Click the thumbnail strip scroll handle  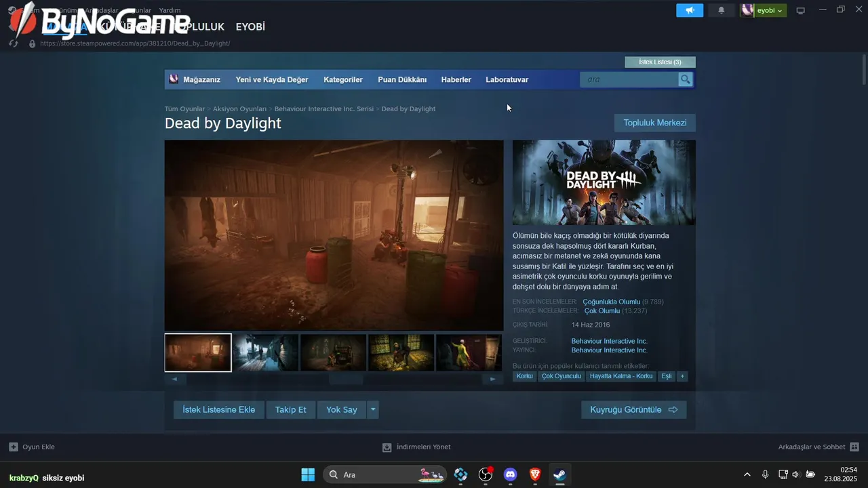(x=346, y=379)
